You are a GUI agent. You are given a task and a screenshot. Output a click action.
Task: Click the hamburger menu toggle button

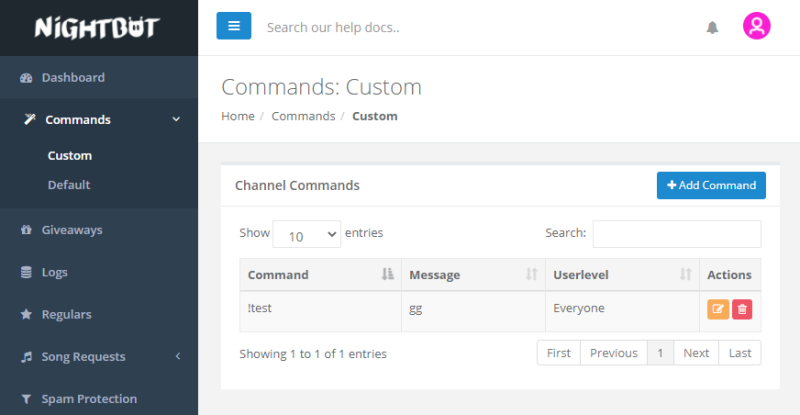coord(233,26)
